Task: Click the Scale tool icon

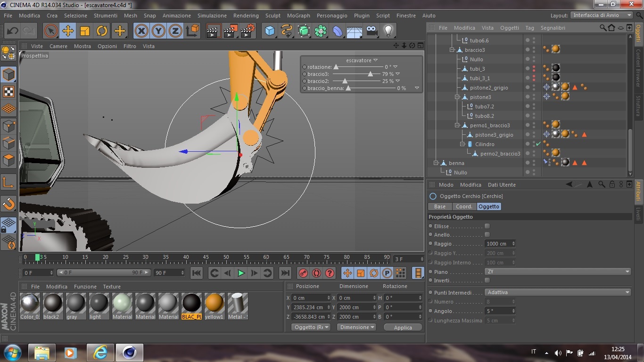Action: [85, 31]
